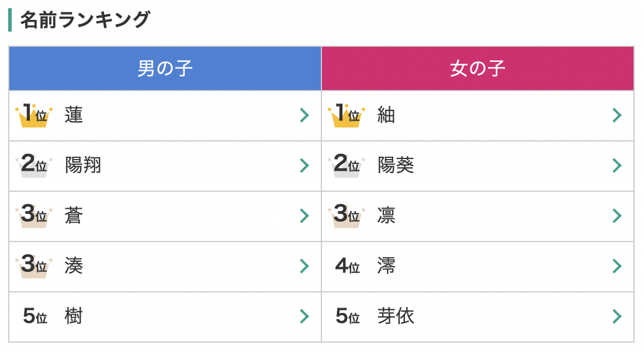Click the bronze crown beside 凛

pyautogui.click(x=347, y=216)
